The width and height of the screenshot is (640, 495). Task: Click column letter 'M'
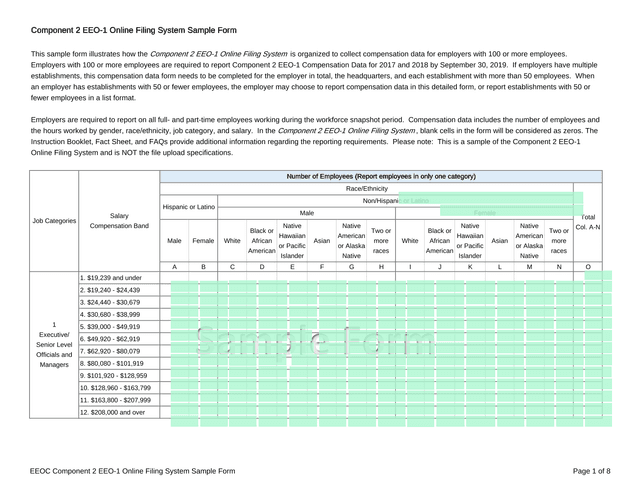tap(529, 267)
